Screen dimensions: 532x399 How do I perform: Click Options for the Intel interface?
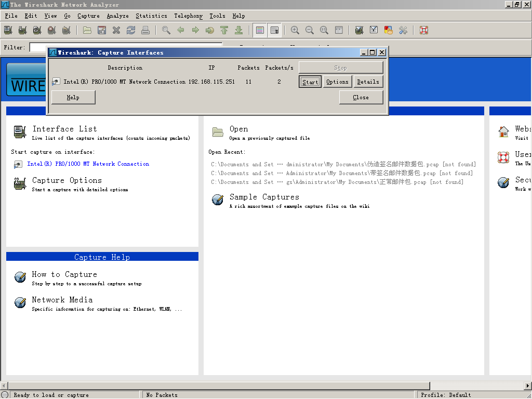(x=337, y=82)
